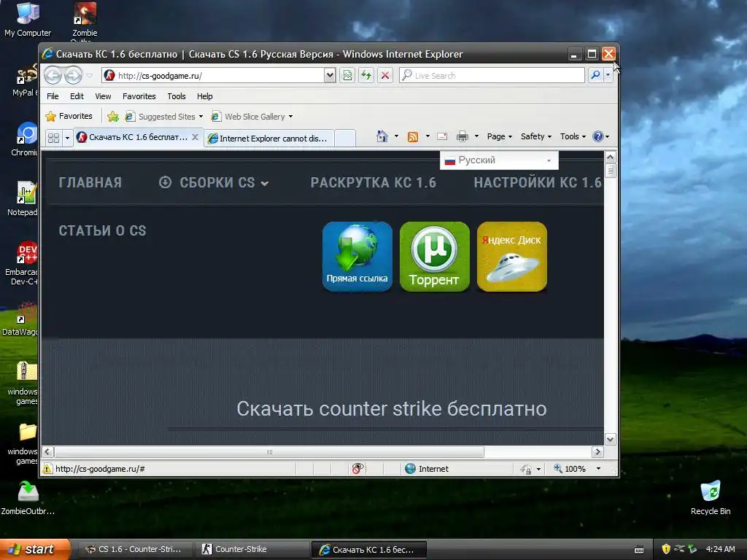The image size is (747, 560).
Task: Open the Tools command bar dropdown
Action: [x=573, y=136]
